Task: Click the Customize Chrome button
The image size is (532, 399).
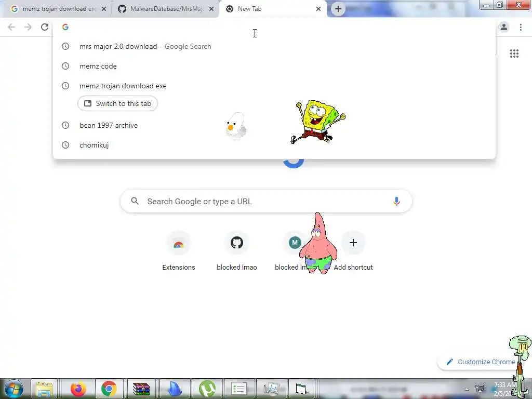Action: pos(481,362)
